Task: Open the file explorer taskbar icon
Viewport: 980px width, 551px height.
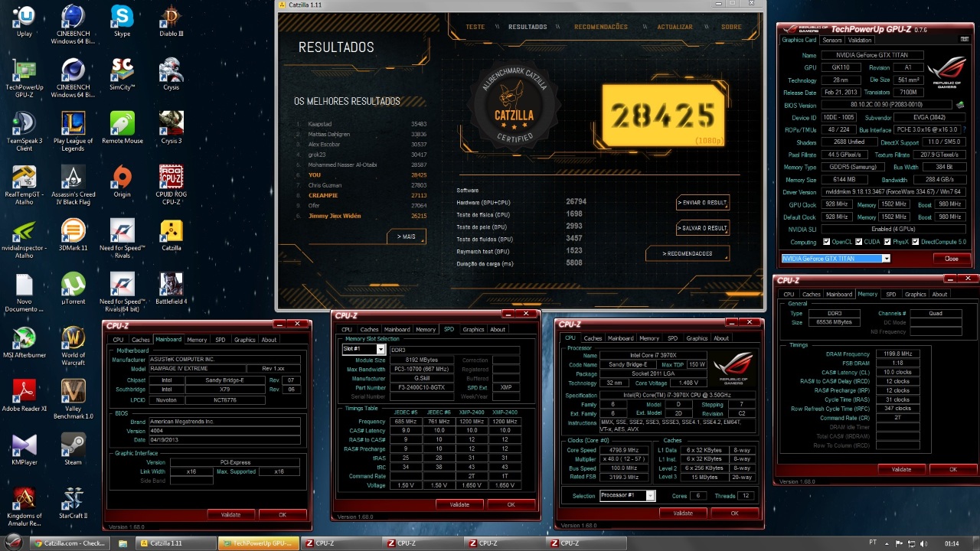Action: [x=122, y=543]
